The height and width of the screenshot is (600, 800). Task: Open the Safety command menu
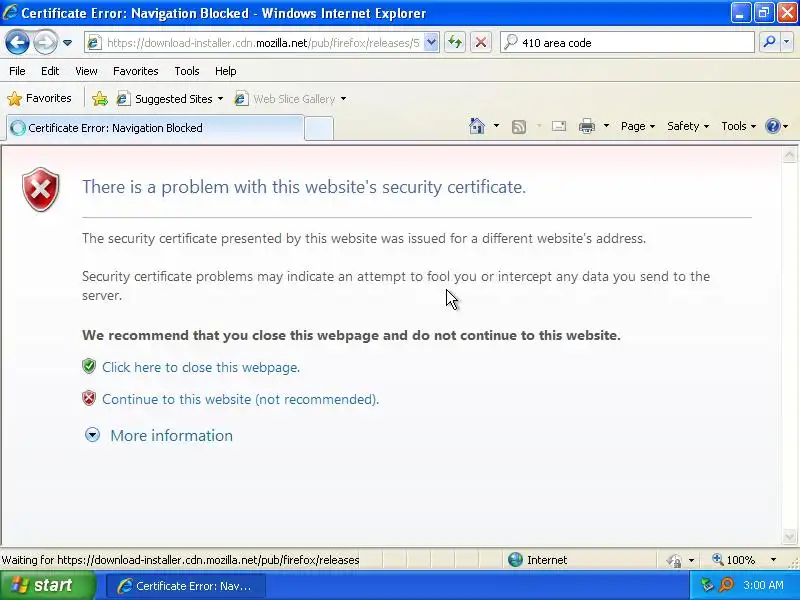point(688,126)
